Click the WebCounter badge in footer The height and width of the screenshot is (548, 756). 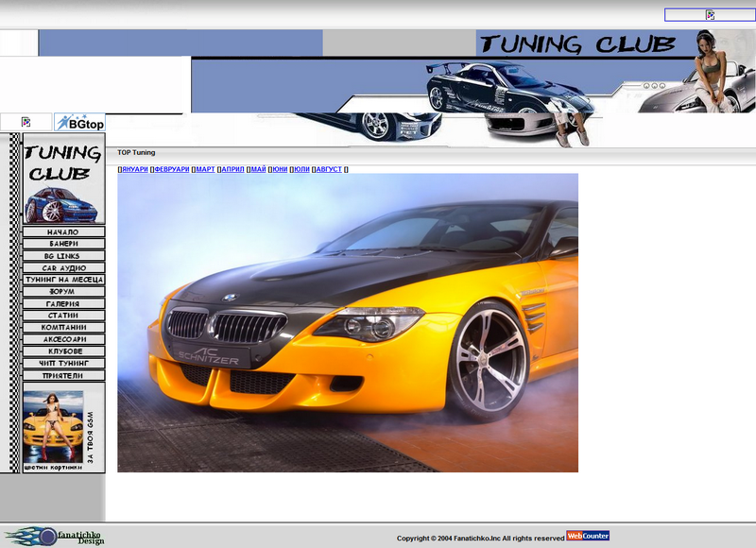pyautogui.click(x=588, y=536)
